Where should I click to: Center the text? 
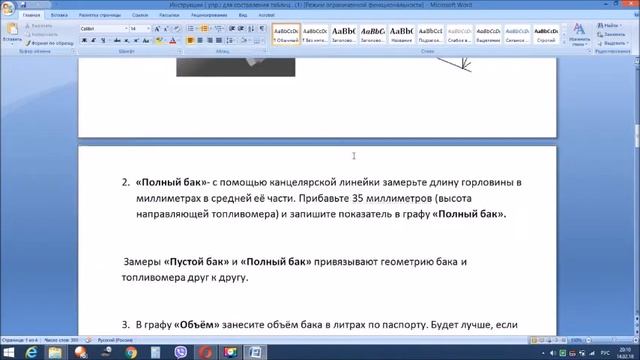click(x=200, y=40)
